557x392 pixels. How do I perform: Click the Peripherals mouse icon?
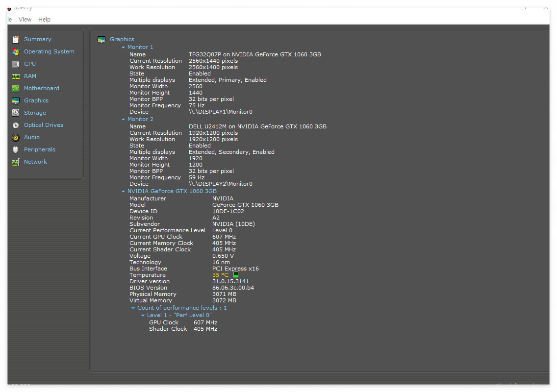[x=16, y=150]
